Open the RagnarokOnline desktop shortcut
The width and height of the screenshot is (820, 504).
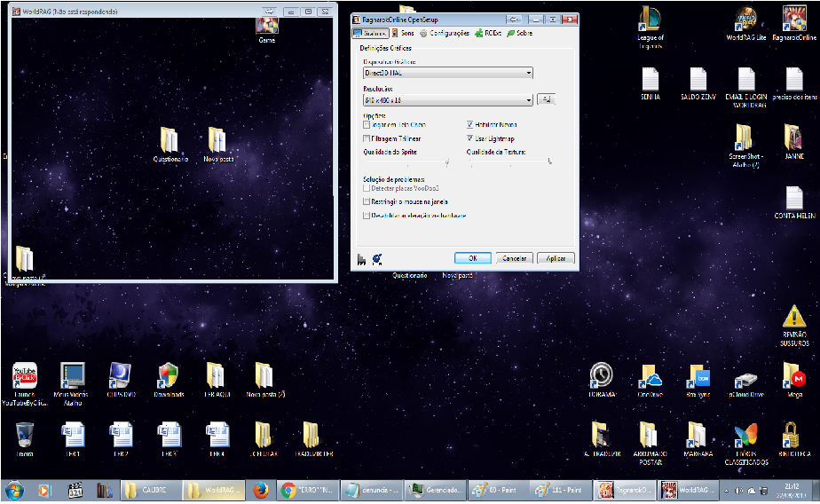click(x=794, y=24)
